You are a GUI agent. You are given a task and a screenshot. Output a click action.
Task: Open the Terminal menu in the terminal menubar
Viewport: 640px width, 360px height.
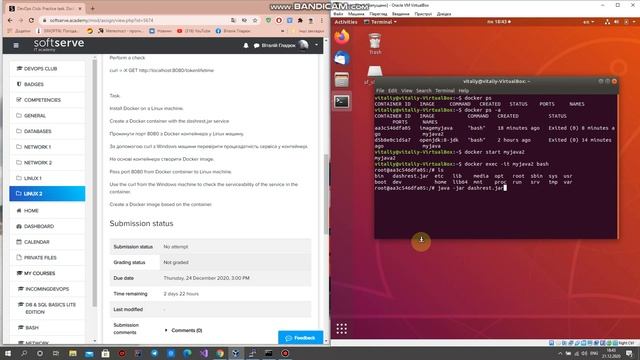point(445,91)
